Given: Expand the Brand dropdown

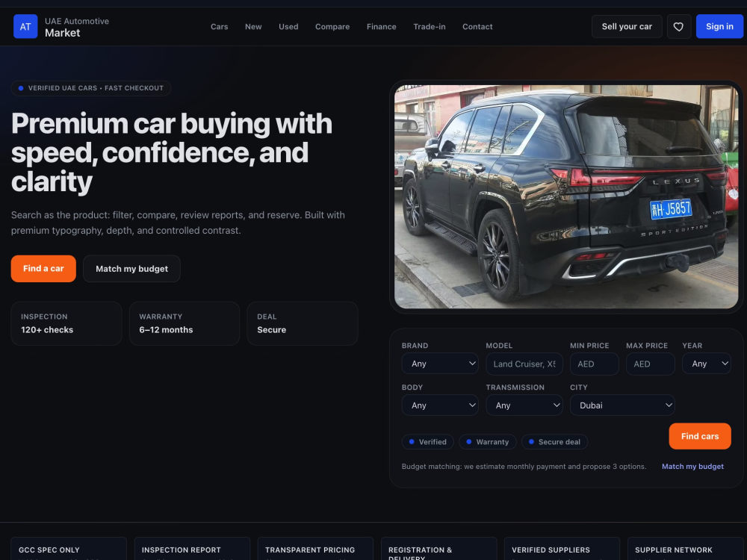Looking at the screenshot, I should 440,364.
